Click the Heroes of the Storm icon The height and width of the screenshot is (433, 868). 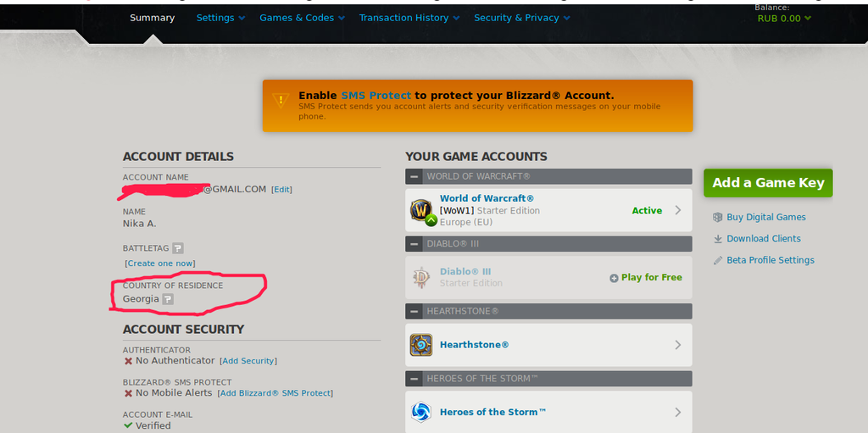(421, 412)
